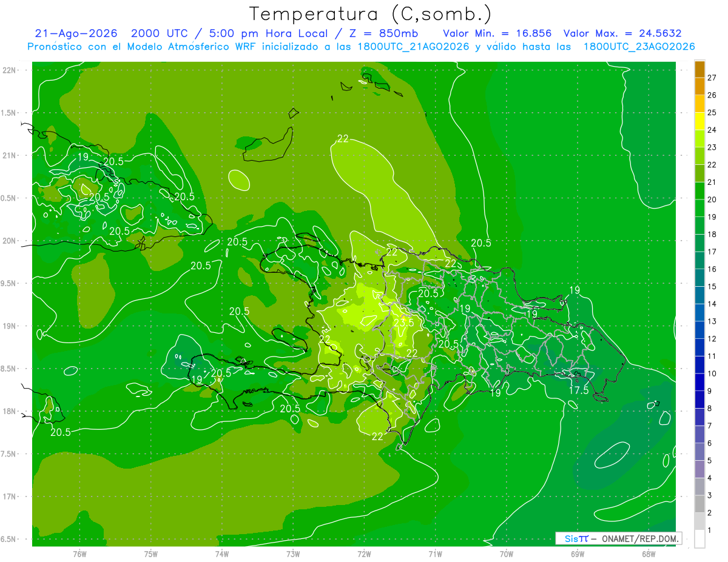The width and height of the screenshot is (728, 562).
Task: Click the "17N" latitude axis label
Action: pyautogui.click(x=9, y=497)
